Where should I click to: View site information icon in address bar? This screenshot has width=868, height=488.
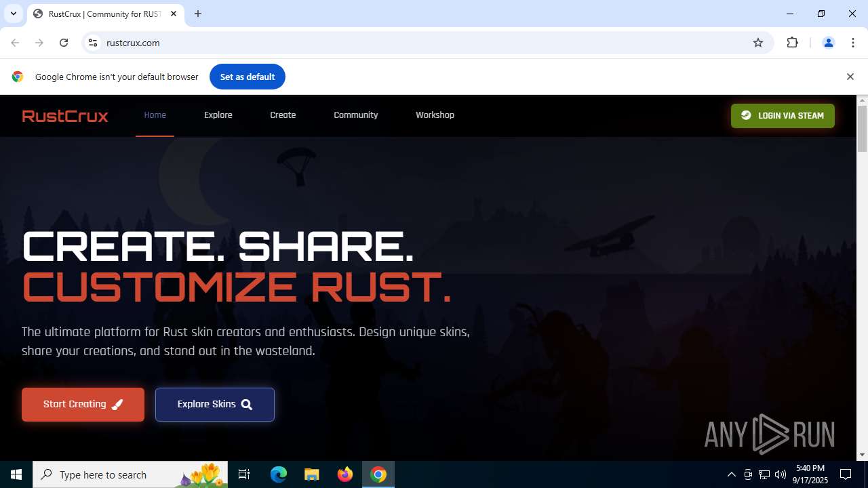tap(93, 43)
